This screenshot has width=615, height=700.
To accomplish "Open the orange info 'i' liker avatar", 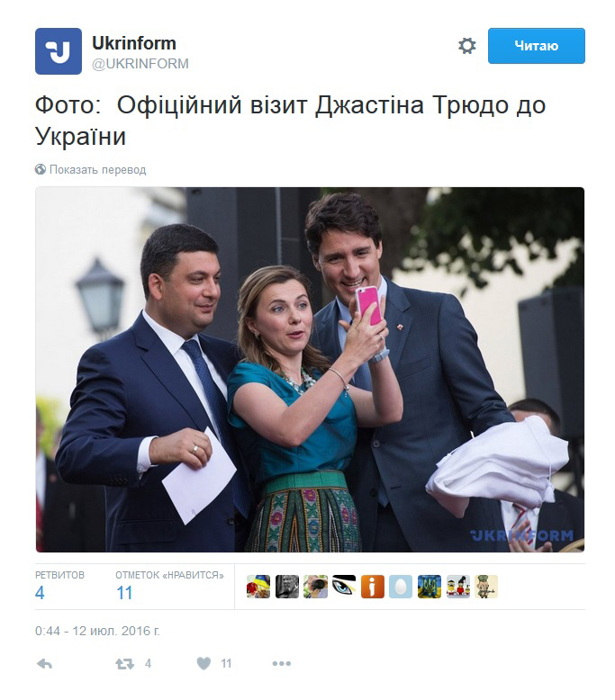I will click(x=373, y=587).
